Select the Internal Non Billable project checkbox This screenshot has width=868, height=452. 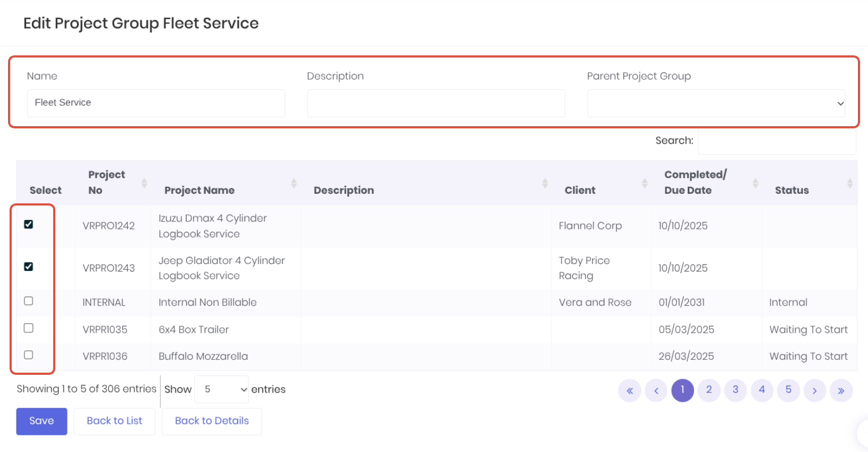pyautogui.click(x=29, y=301)
